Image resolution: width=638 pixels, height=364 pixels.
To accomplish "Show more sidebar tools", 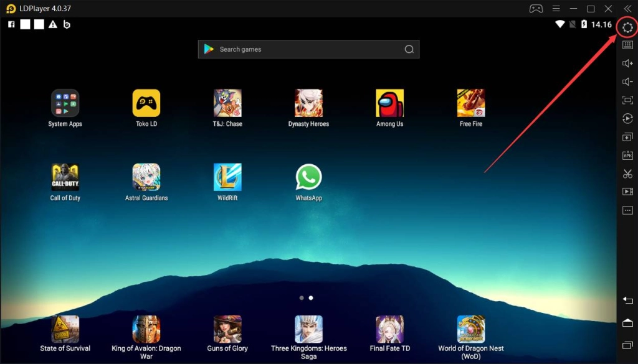I will tap(627, 210).
